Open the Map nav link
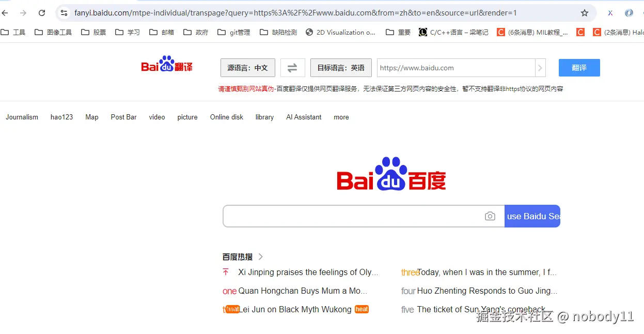The width and height of the screenshot is (644, 334). (92, 117)
